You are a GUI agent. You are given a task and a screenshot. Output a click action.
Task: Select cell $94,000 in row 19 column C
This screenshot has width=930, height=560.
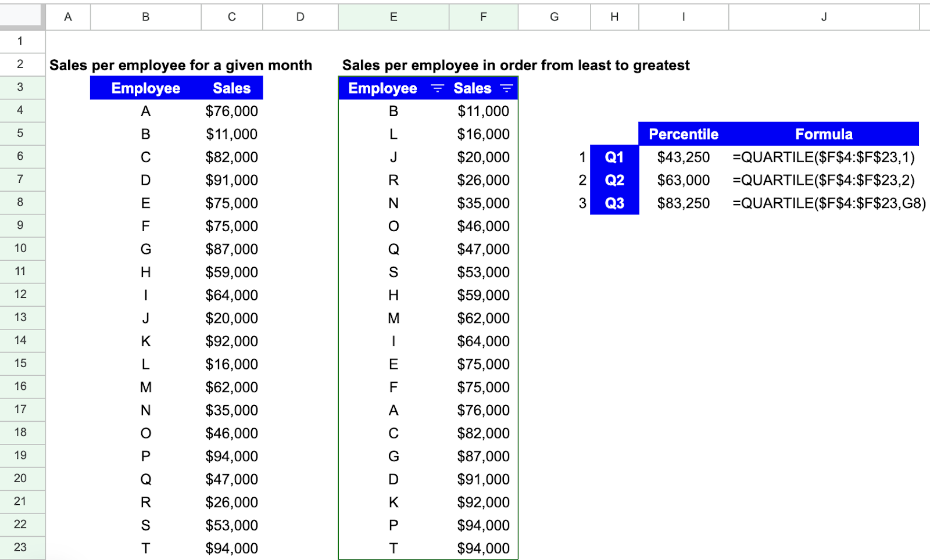coord(232,456)
